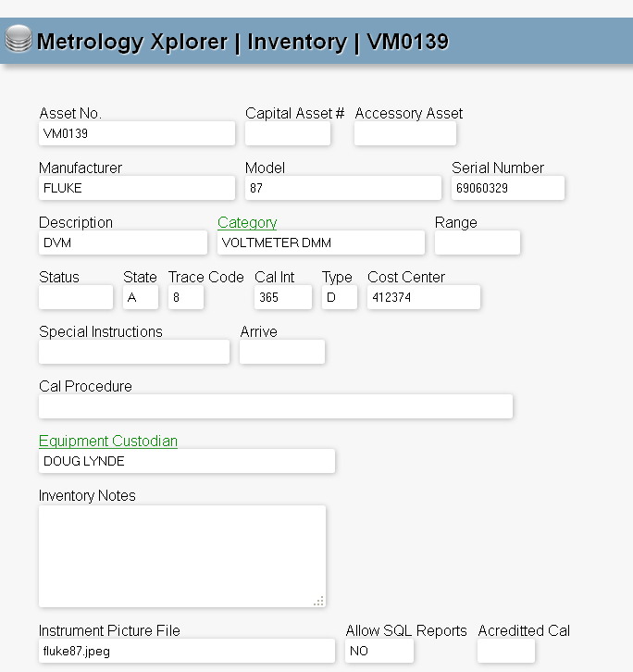The width and height of the screenshot is (633, 672).
Task: Select the Serial Number field 69060329
Action: tap(508, 188)
